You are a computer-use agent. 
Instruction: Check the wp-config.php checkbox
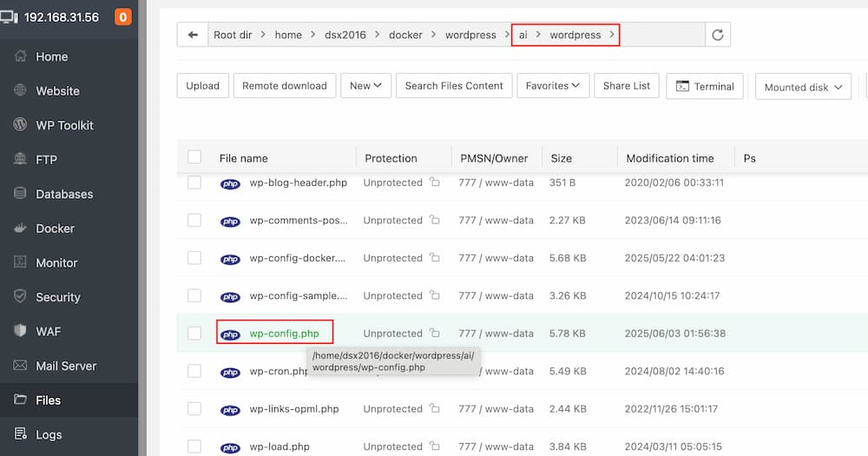click(194, 333)
